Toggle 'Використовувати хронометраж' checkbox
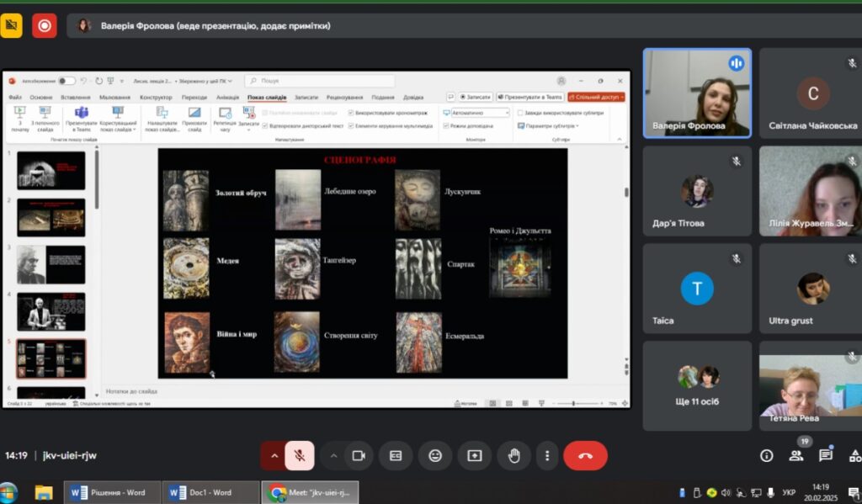The image size is (862, 504). (351, 112)
